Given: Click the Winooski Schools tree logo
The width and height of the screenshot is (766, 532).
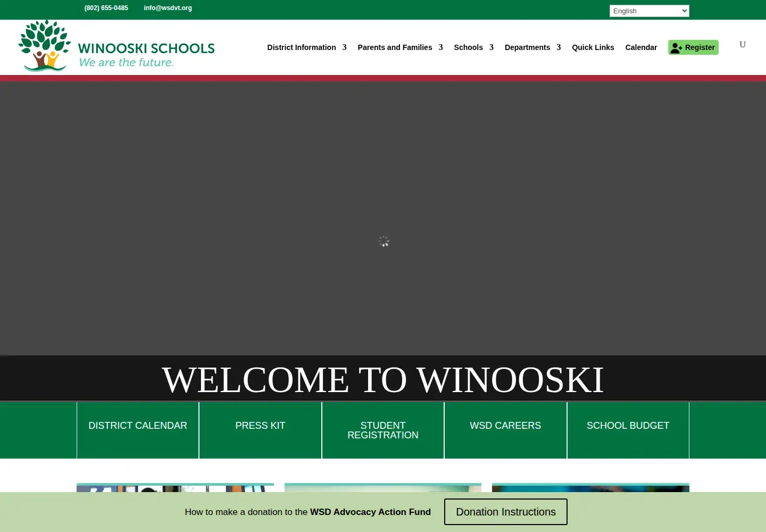Looking at the screenshot, I should tap(45, 46).
